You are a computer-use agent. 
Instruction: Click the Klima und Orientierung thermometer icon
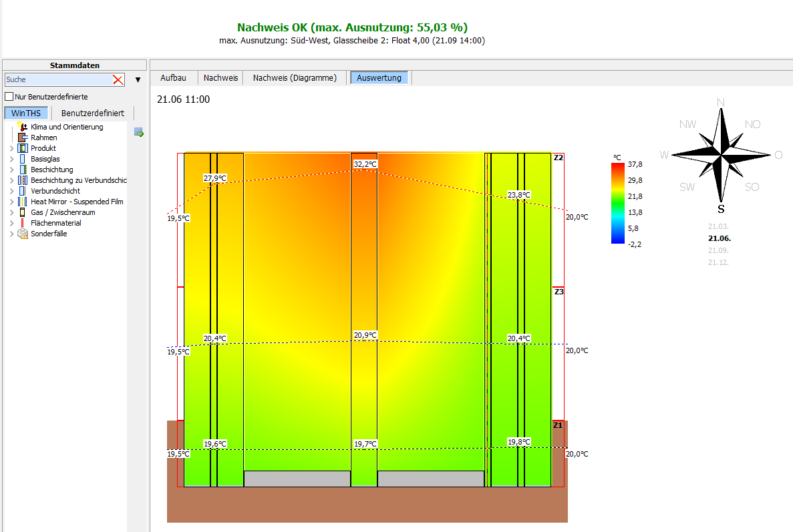(23, 126)
